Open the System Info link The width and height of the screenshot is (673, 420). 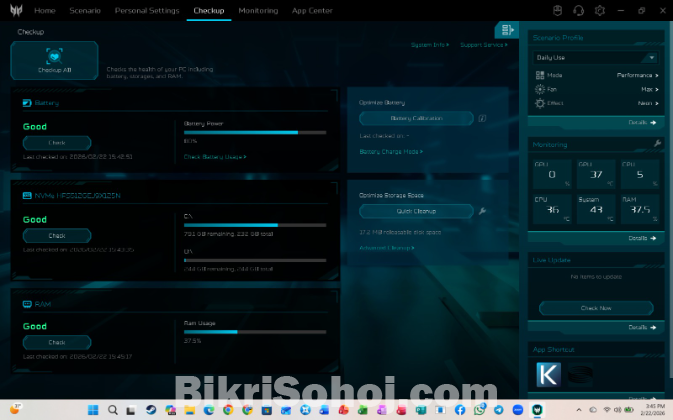(430, 45)
